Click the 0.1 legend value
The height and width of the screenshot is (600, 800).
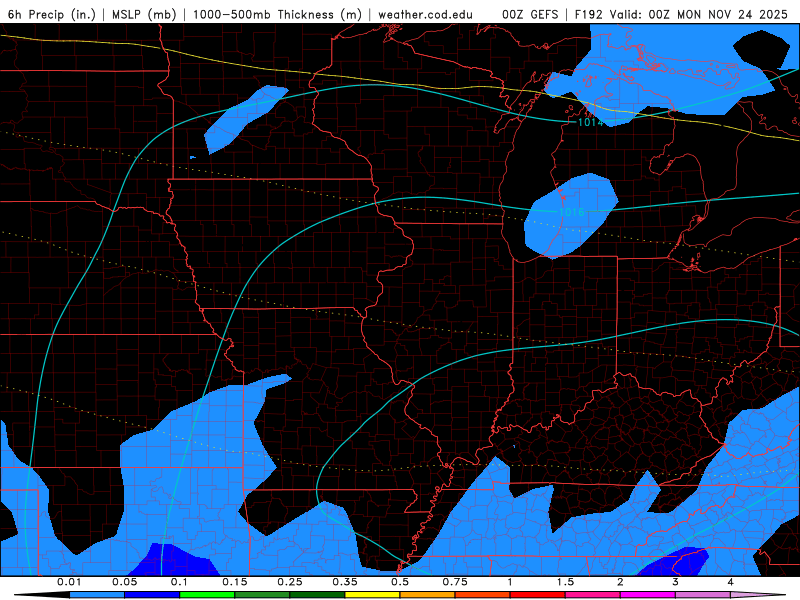[179, 582]
